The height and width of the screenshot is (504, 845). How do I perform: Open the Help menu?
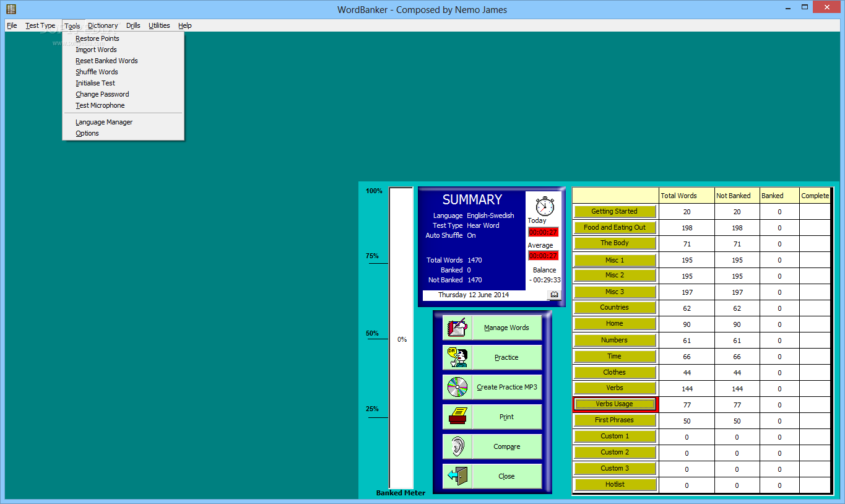(x=184, y=25)
